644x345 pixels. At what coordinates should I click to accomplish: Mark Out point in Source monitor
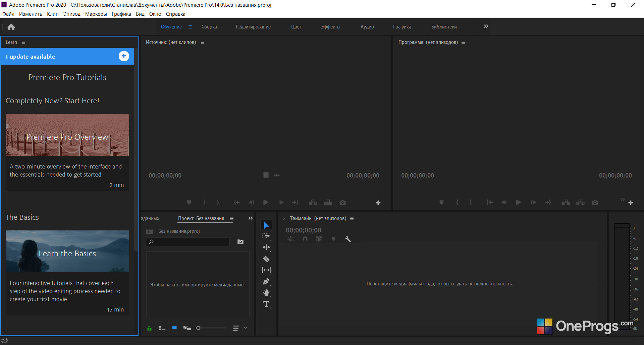tap(218, 202)
